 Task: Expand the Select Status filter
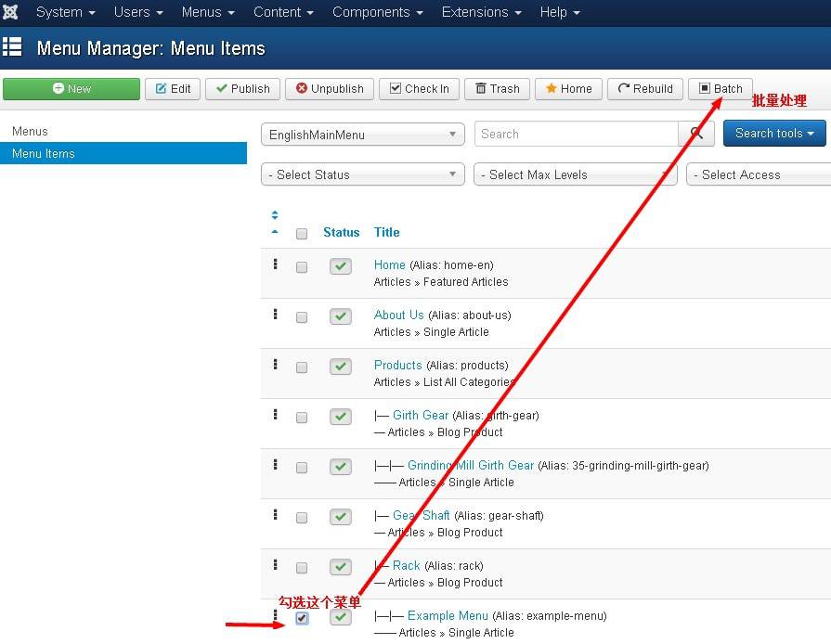[x=363, y=174]
